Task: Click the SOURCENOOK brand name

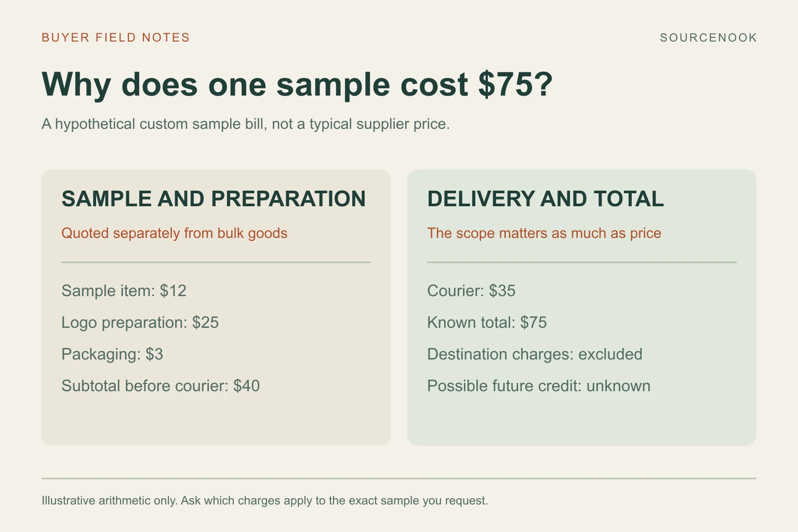Action: click(708, 37)
